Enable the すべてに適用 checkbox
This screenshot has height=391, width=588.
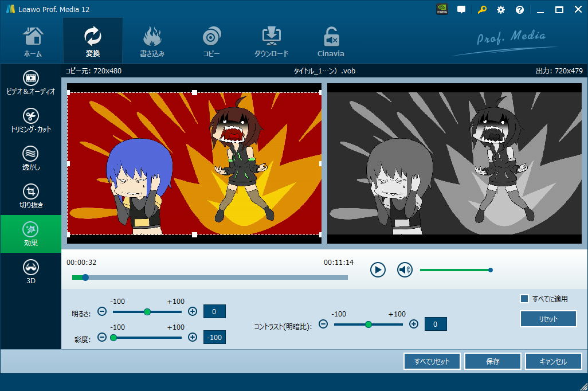tap(524, 299)
